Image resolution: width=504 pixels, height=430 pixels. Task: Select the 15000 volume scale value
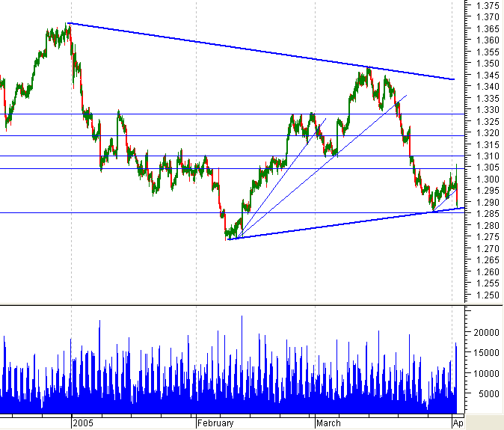pos(486,352)
